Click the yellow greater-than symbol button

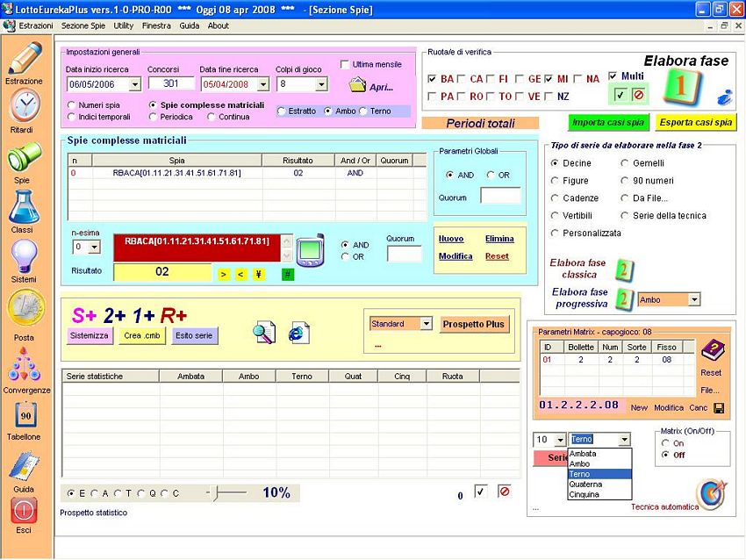(224, 275)
